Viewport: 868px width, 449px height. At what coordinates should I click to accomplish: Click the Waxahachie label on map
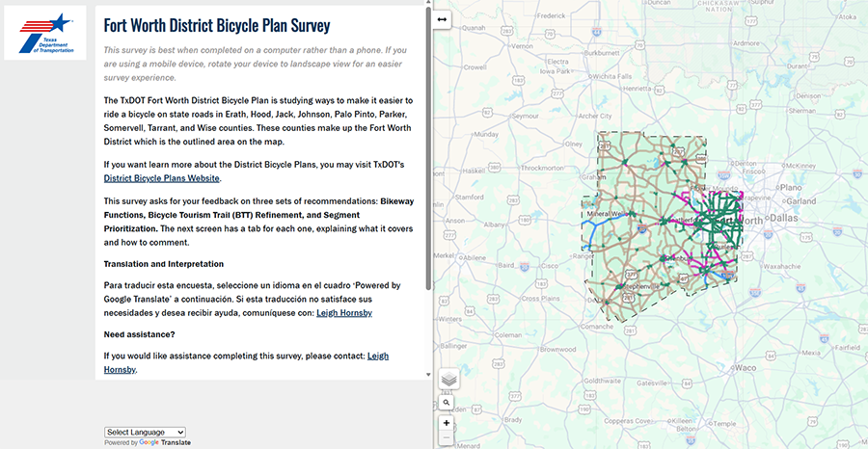[x=780, y=265]
